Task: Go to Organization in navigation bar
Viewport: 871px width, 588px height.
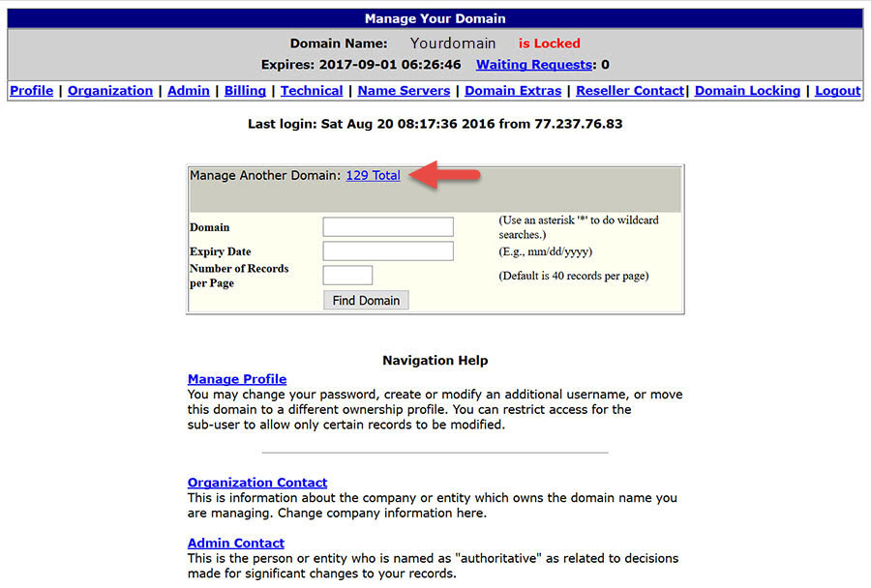Action: 110,91
